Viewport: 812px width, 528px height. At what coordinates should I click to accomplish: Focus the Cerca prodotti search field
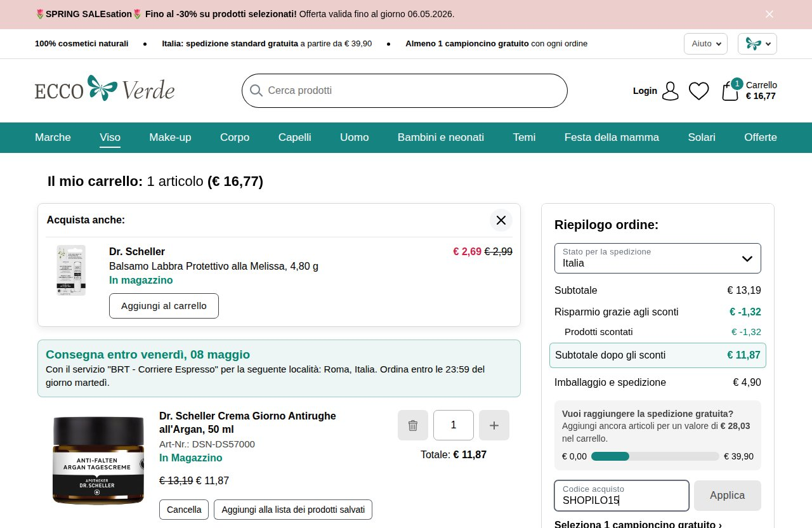pyautogui.click(x=405, y=91)
